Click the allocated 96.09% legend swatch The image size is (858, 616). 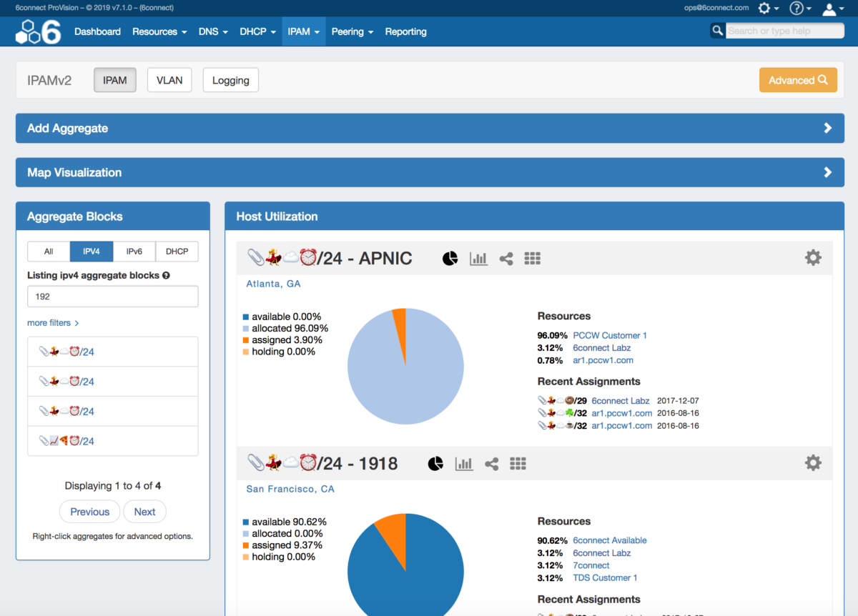(x=245, y=329)
